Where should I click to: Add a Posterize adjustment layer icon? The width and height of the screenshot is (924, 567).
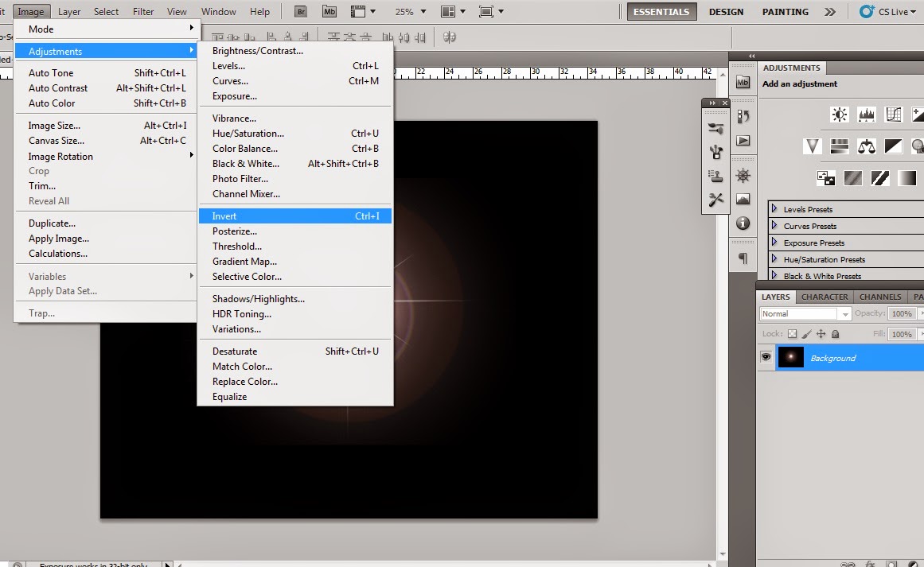click(x=852, y=178)
